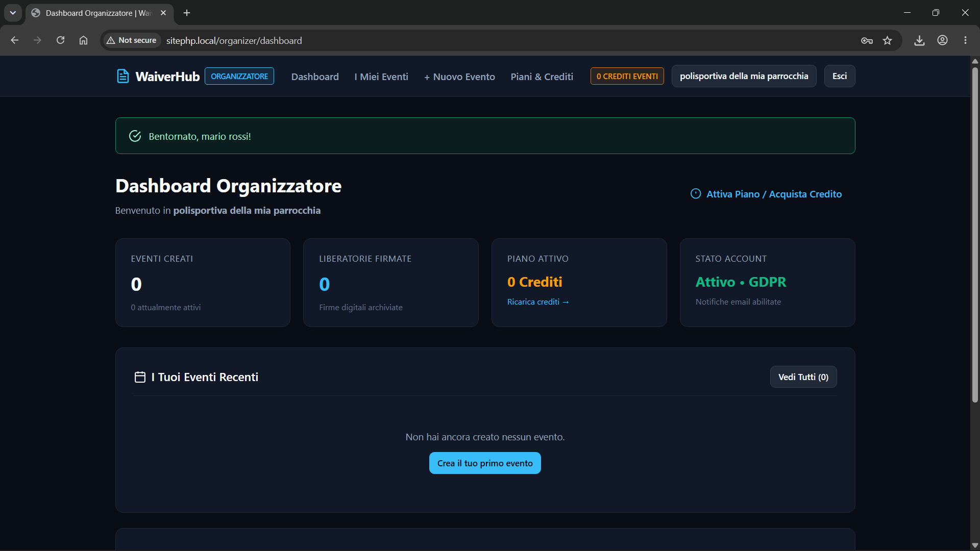Open the browser downloads icon
The image size is (980, 551).
[x=919, y=40]
